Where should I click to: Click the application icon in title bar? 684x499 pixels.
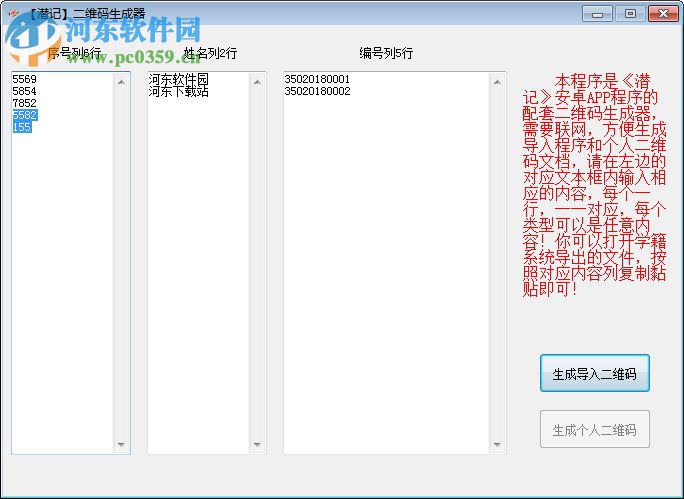[14, 13]
